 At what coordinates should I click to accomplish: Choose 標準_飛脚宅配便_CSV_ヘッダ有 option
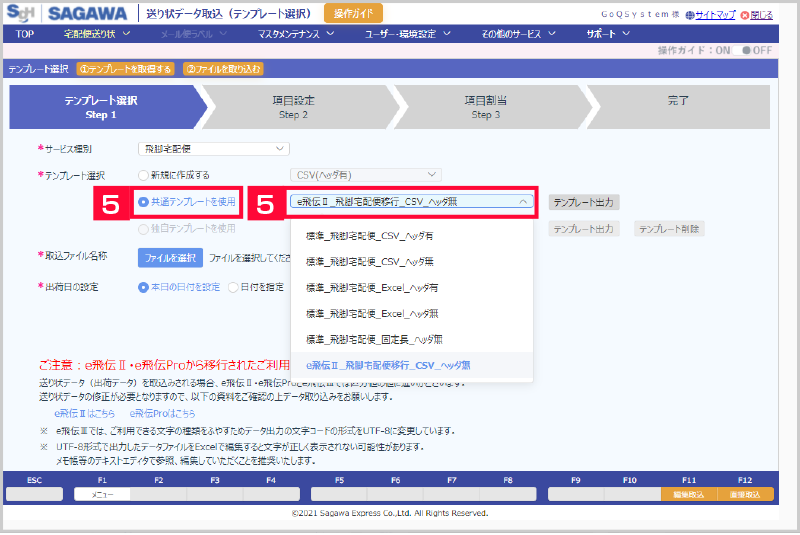[412, 236]
